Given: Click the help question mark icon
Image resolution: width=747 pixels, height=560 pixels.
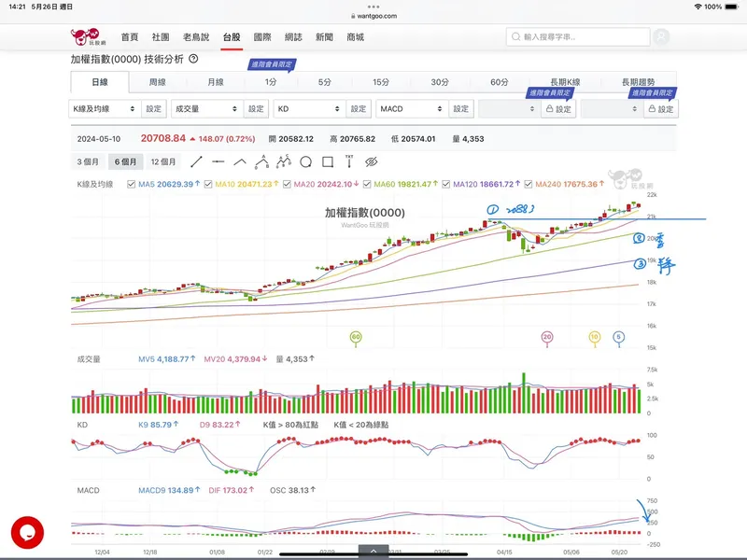Looking at the screenshot, I should 193,59.
